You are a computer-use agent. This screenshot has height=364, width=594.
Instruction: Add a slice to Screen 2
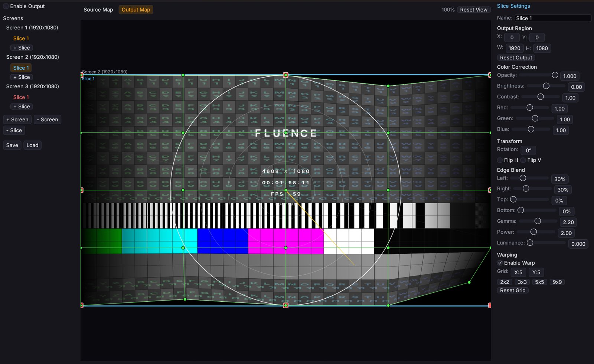coord(22,77)
